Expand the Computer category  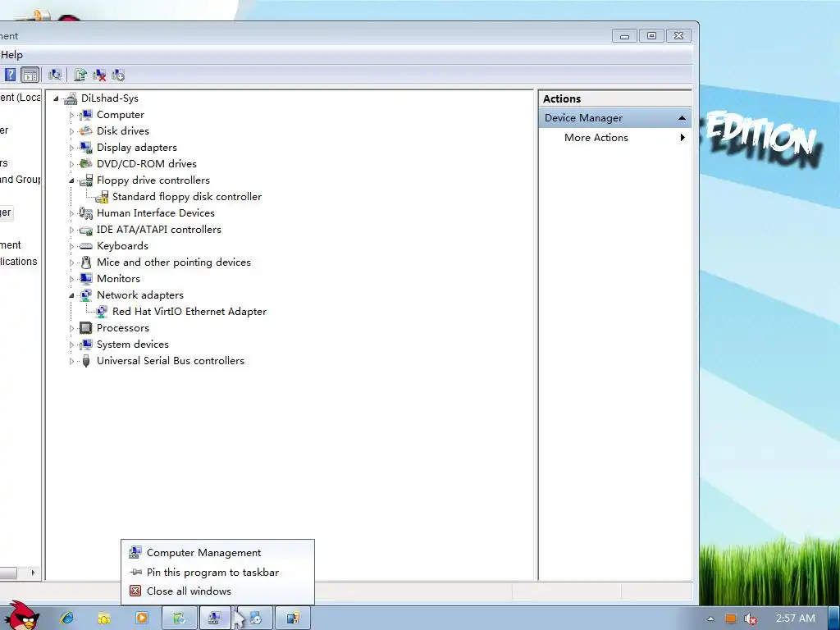click(71, 115)
